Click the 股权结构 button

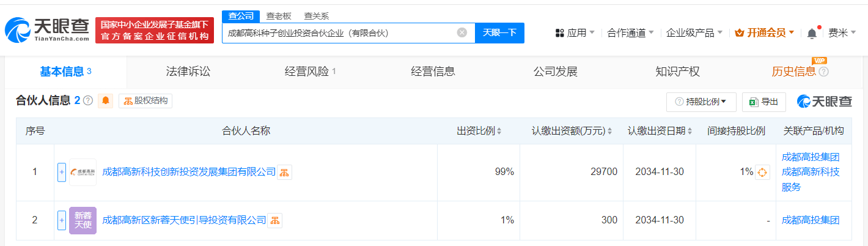pyautogui.click(x=145, y=101)
